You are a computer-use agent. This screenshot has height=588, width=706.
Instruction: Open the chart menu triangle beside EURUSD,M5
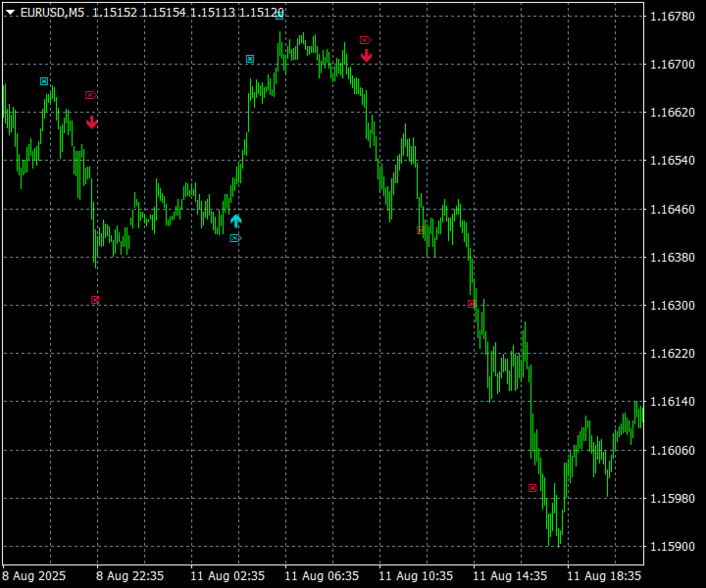10,13
